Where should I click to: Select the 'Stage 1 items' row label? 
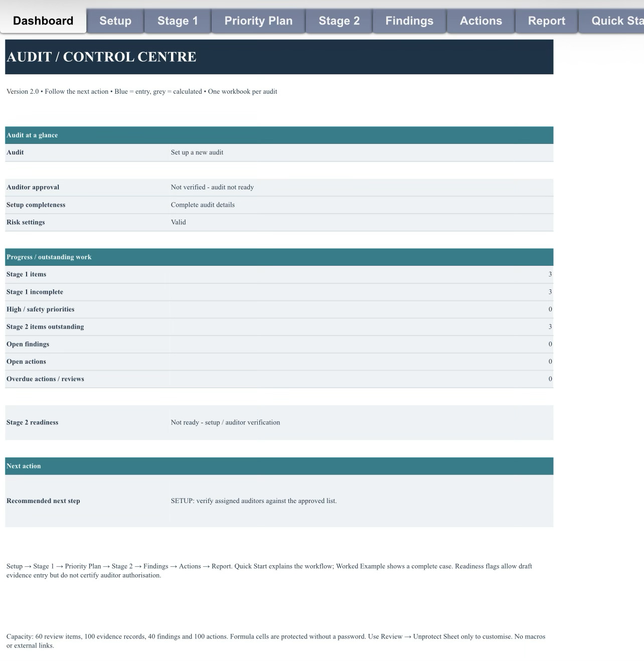tap(27, 274)
